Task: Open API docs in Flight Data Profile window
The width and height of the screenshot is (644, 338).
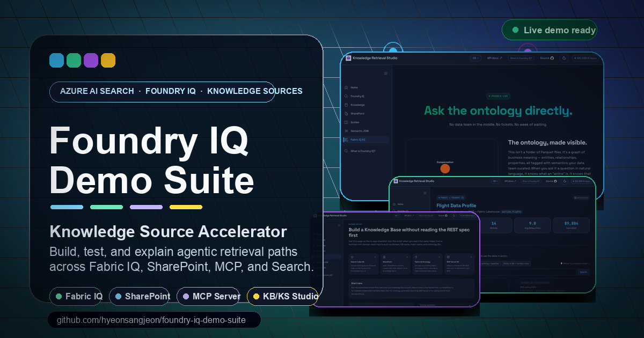Action: click(510, 181)
